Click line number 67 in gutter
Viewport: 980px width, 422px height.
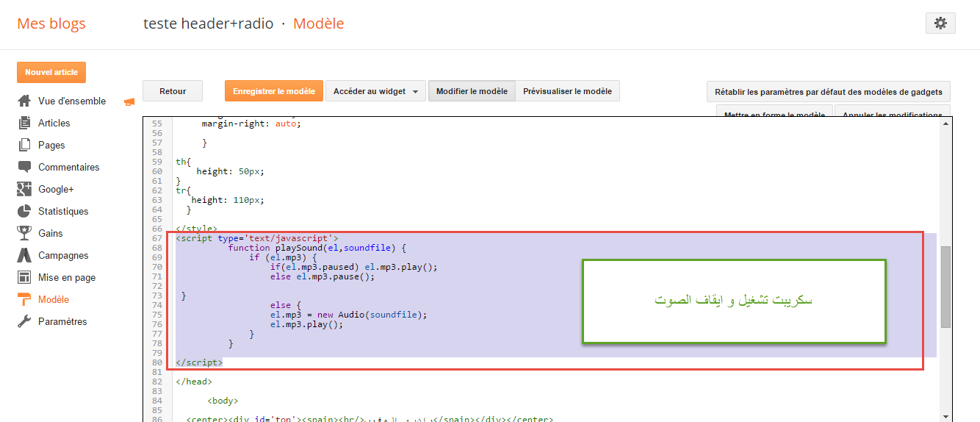156,238
